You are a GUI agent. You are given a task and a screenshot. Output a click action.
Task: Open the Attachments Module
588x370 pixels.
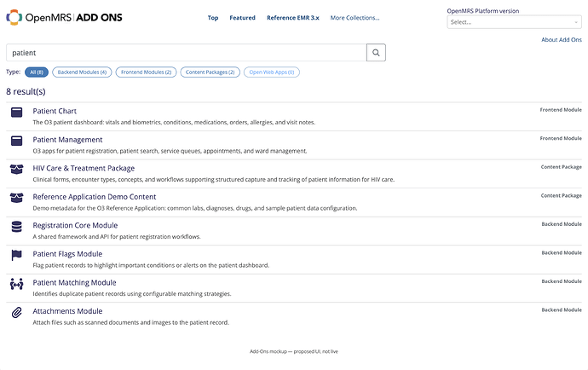pyautogui.click(x=67, y=311)
